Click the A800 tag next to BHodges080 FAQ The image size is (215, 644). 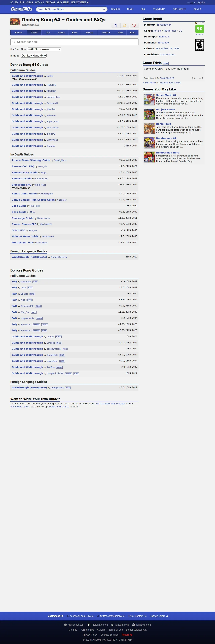(x=38, y=306)
